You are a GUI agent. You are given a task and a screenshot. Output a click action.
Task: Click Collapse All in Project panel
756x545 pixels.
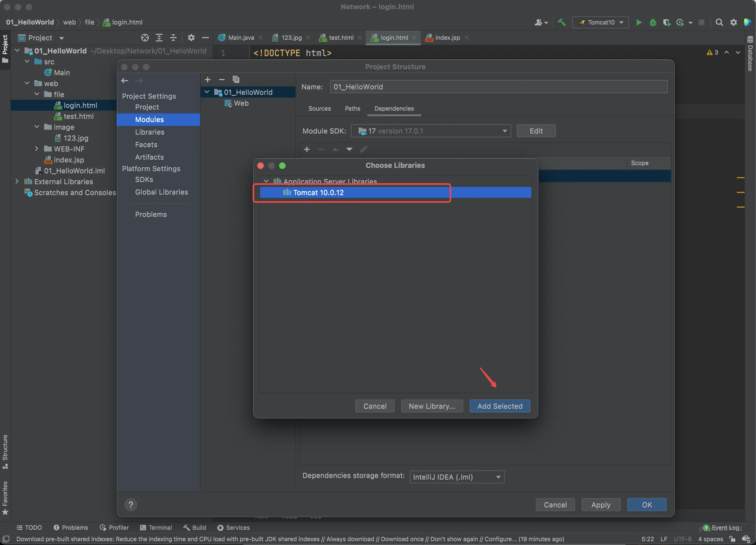173,38
